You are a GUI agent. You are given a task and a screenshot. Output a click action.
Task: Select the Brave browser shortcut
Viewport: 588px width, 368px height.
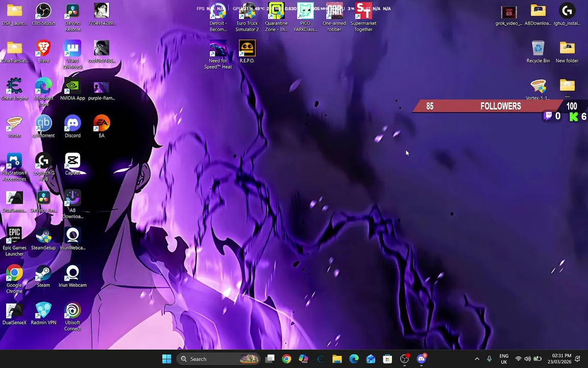(x=43, y=52)
